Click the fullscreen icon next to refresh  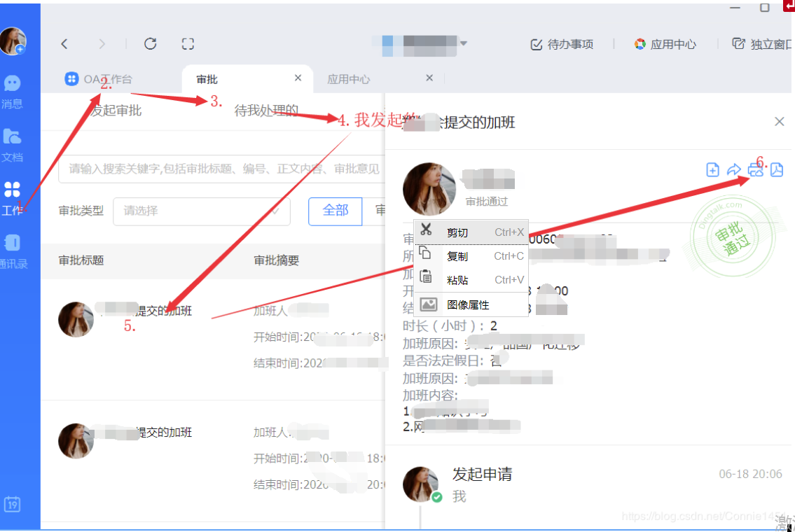188,43
